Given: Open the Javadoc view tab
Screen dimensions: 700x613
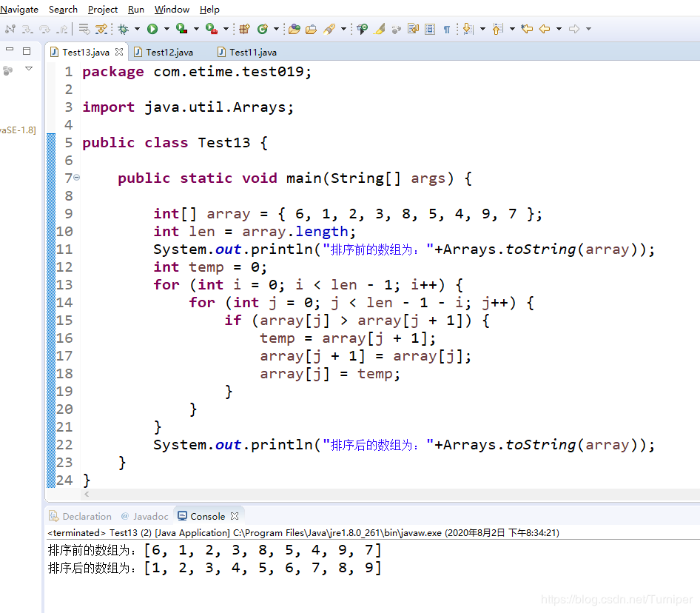Looking at the screenshot, I should [144, 516].
